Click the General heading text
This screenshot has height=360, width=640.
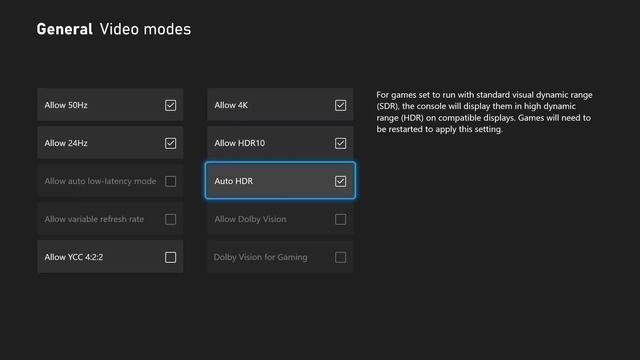(x=64, y=29)
